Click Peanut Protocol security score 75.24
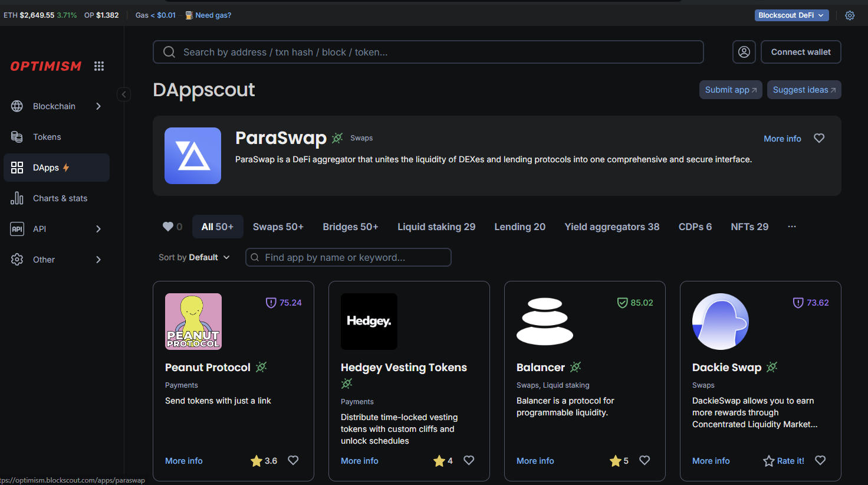The image size is (868, 485). point(284,303)
